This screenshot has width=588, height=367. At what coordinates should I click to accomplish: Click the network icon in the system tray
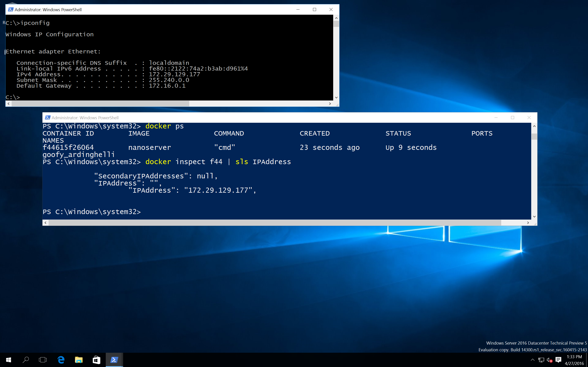coord(541,360)
